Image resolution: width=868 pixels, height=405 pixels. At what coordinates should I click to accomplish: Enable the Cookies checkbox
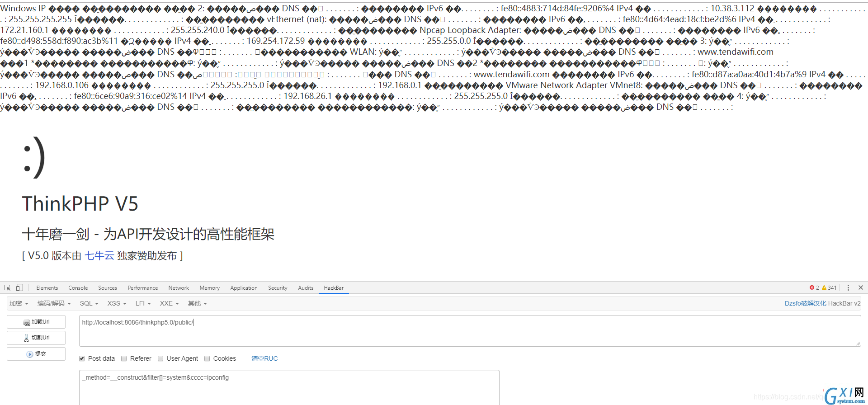(207, 358)
